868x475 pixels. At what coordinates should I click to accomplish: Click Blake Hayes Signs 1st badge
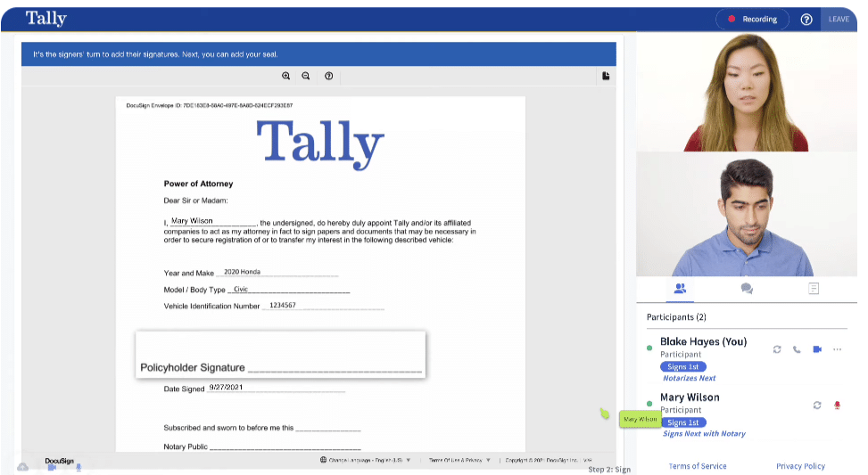pyautogui.click(x=683, y=366)
